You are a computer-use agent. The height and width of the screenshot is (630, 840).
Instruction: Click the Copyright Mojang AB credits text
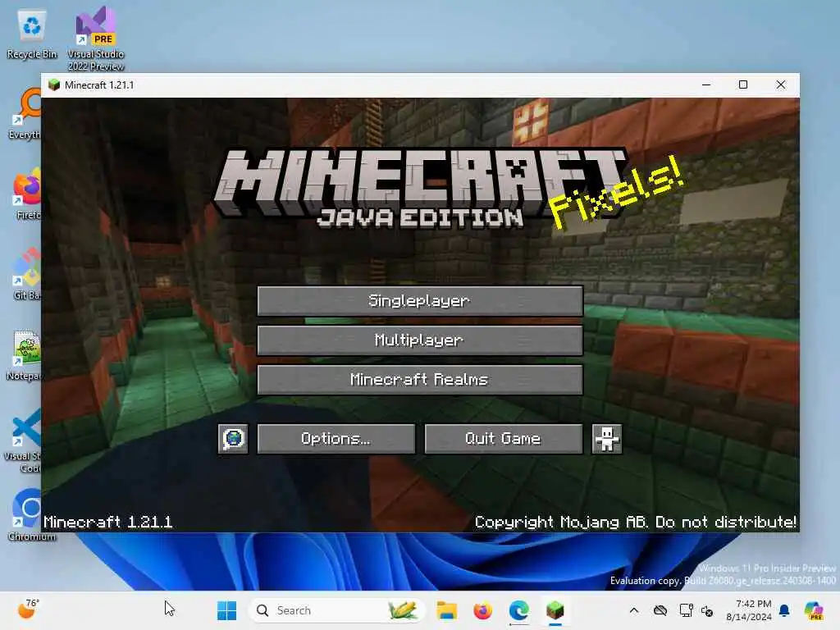[x=636, y=522]
